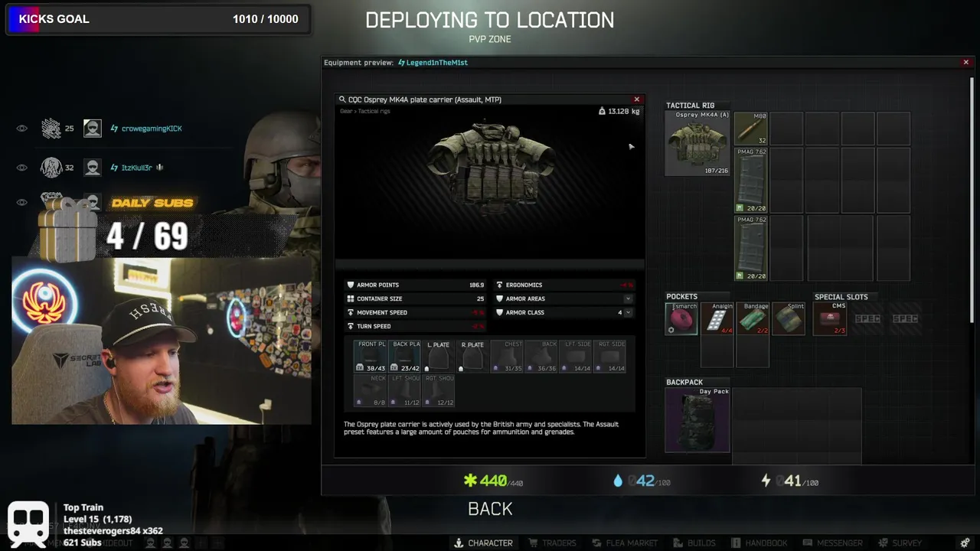Click the Esmarch tourniquet in pockets
Image resolution: width=980 pixels, height=551 pixels.
click(x=681, y=318)
